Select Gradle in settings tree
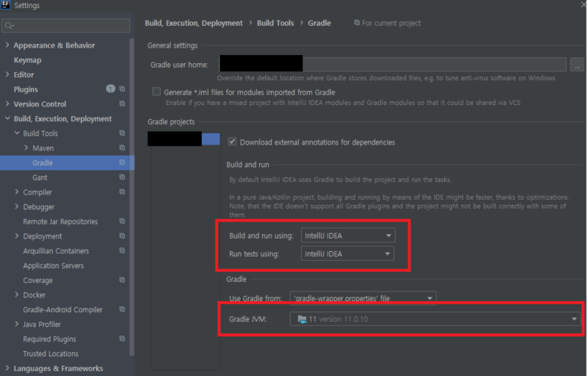 click(43, 163)
